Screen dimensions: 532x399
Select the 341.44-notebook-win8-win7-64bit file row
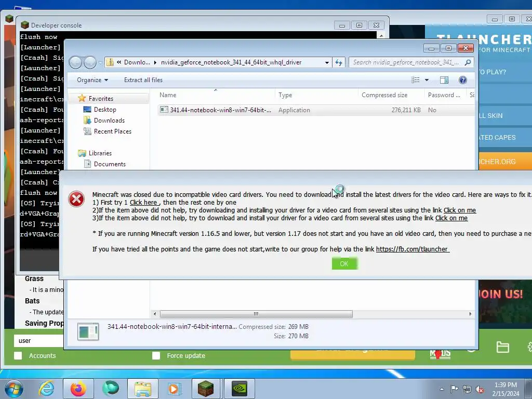tap(315, 110)
